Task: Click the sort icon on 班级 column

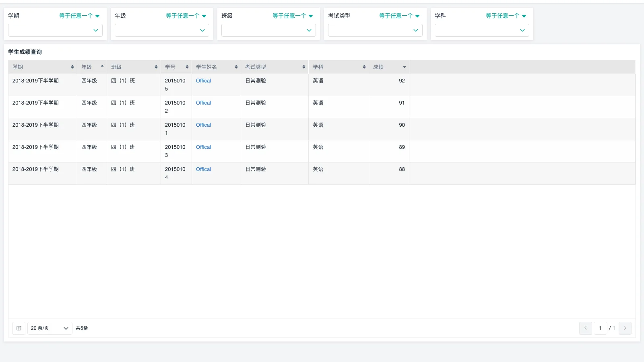Action: click(157, 67)
